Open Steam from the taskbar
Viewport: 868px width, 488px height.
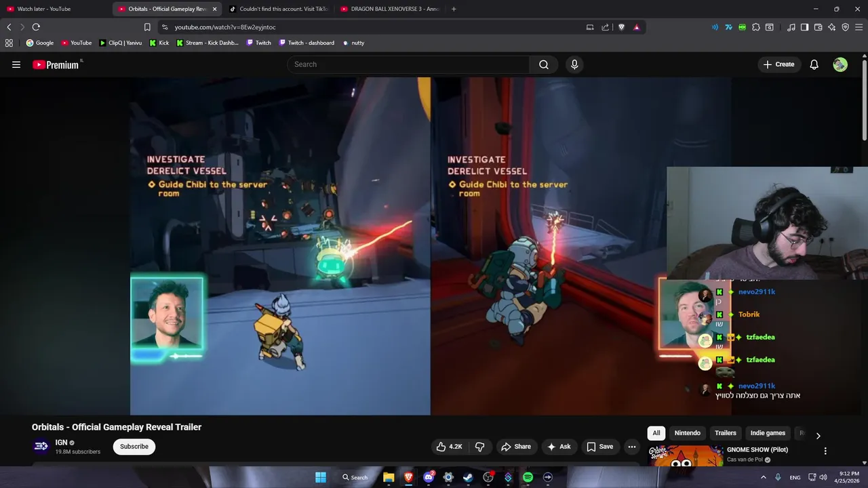click(x=468, y=477)
